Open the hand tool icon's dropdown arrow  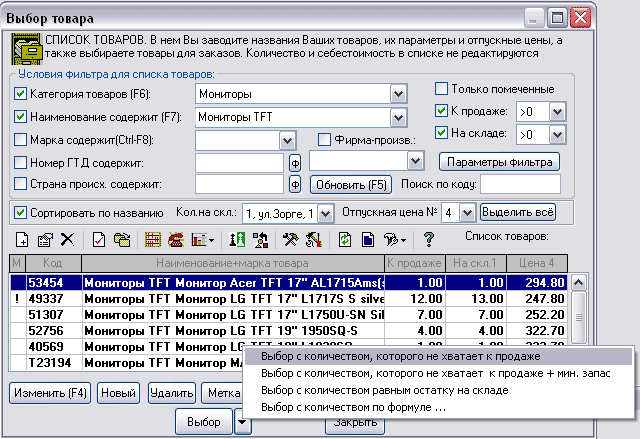pos(403,241)
